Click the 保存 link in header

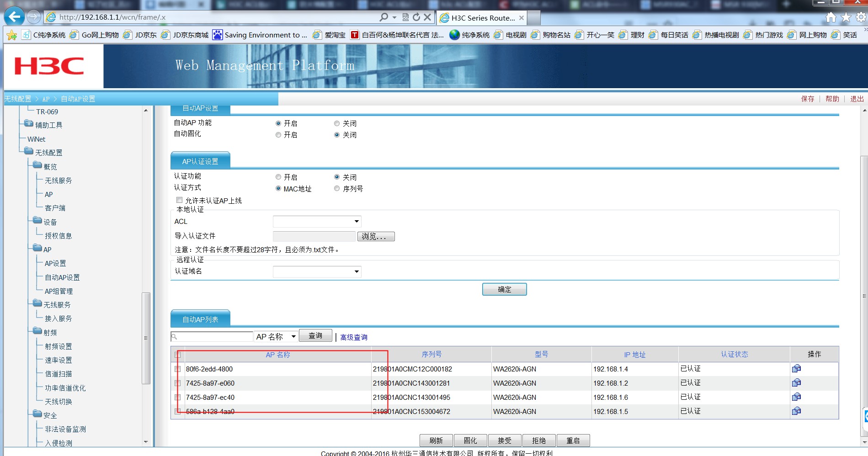[808, 99]
